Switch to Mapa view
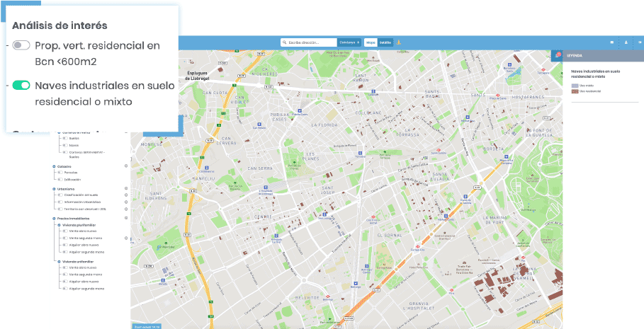 pos(371,42)
